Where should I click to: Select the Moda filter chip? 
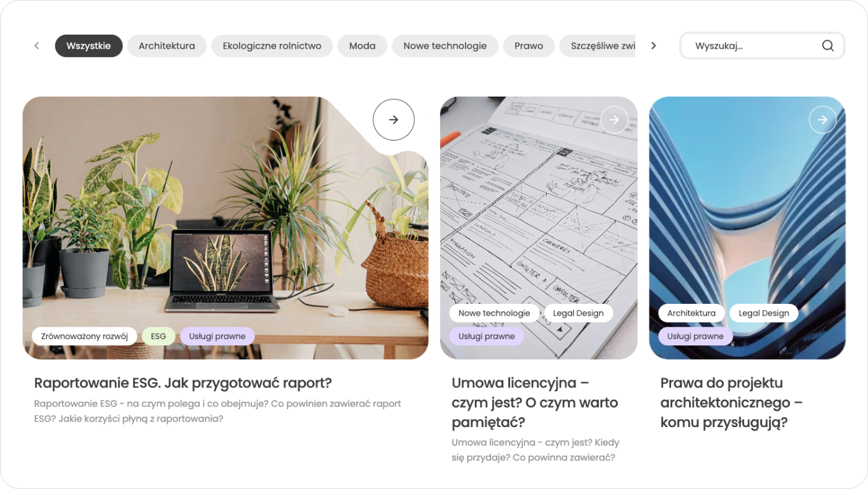362,46
